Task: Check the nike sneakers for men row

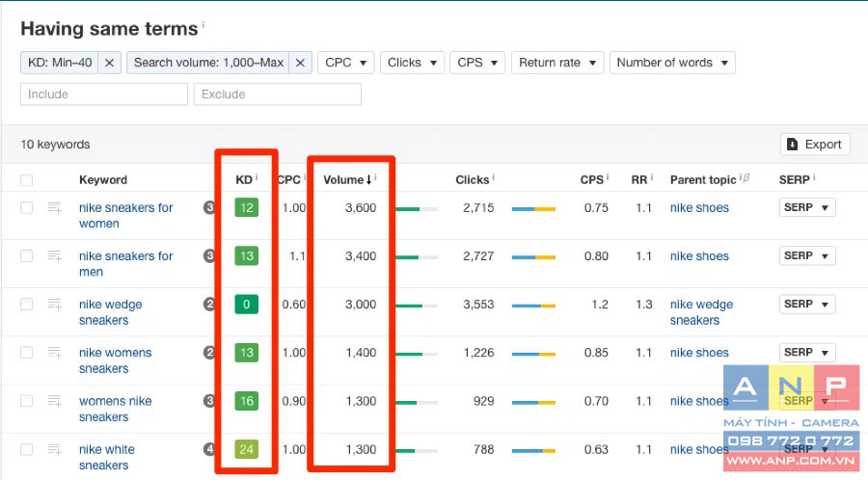Action: (27, 256)
